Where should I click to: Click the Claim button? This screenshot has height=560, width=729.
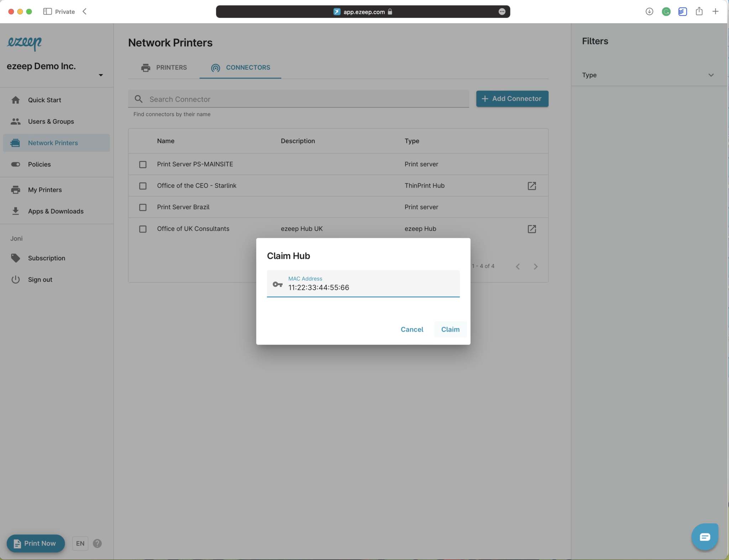click(450, 329)
